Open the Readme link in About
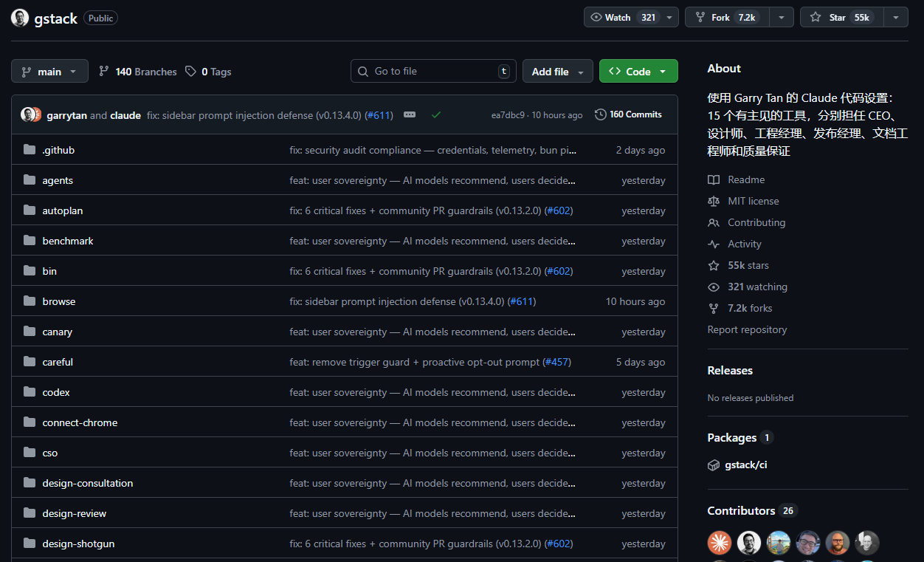This screenshot has height=562, width=924. (745, 179)
